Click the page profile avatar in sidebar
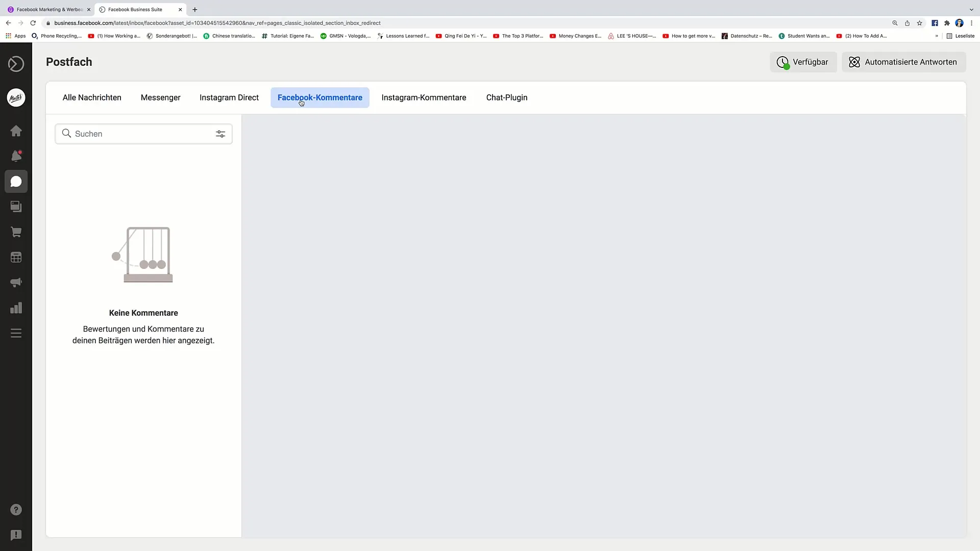Viewport: 980px width, 551px height. [16, 97]
